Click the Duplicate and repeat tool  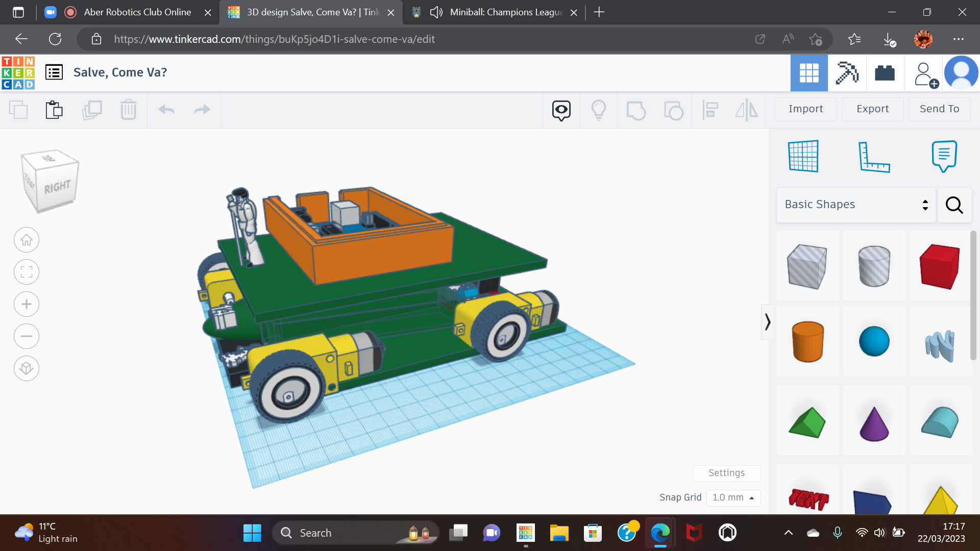(92, 110)
